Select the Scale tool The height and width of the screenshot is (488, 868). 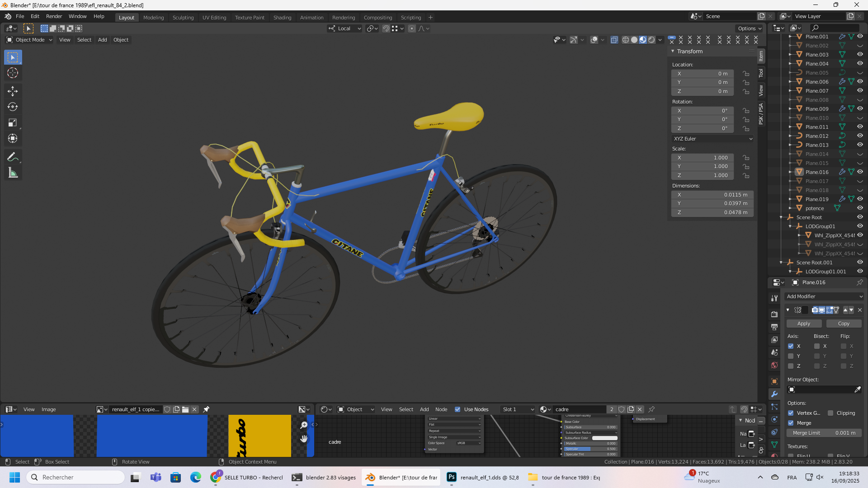coord(13,123)
